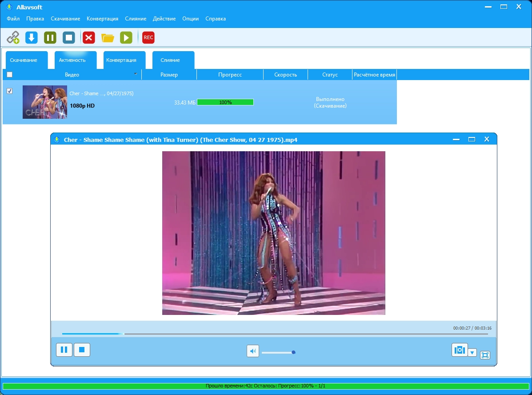Maximize the video player window
532x395 pixels.
pyautogui.click(x=472, y=139)
